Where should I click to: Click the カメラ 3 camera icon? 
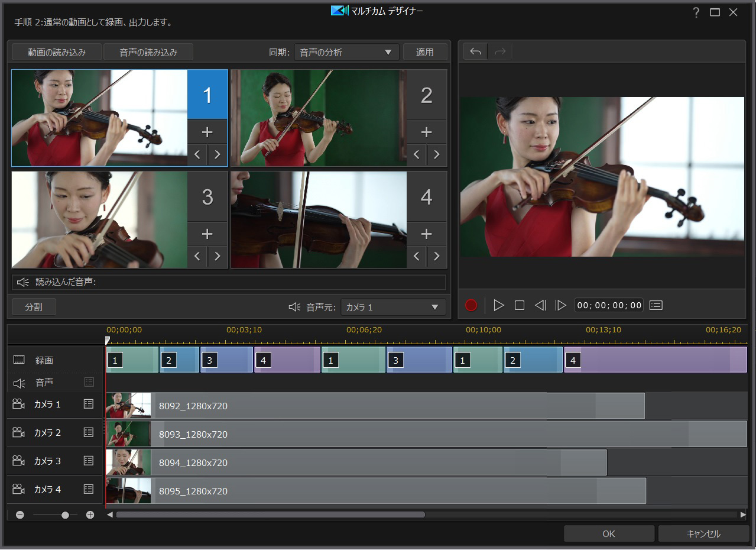18,461
